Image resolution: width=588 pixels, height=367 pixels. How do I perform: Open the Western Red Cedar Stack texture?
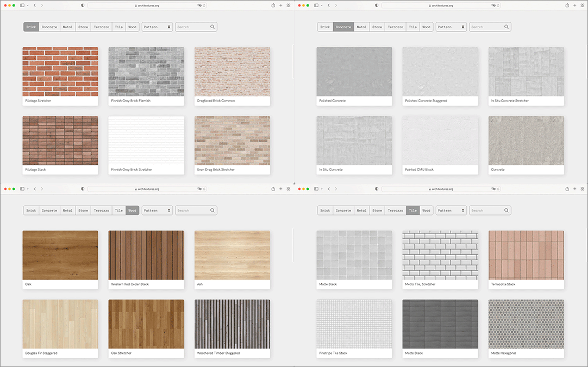tap(146, 255)
